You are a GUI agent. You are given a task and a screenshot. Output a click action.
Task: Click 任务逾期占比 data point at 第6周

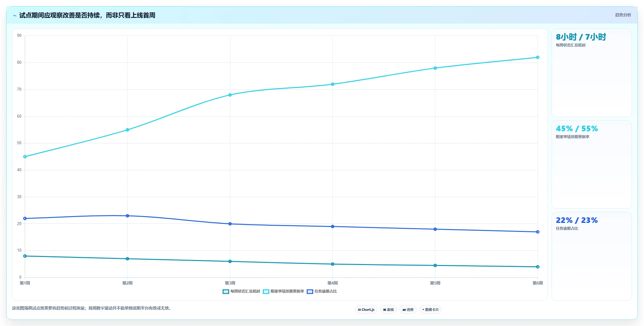538,232
